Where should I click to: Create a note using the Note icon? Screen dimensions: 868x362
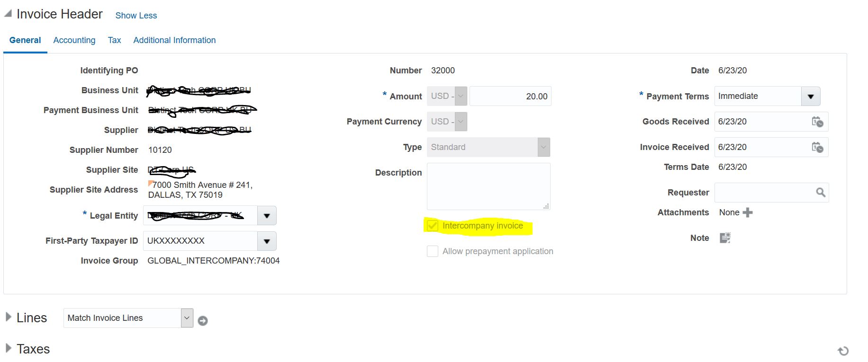(x=724, y=238)
